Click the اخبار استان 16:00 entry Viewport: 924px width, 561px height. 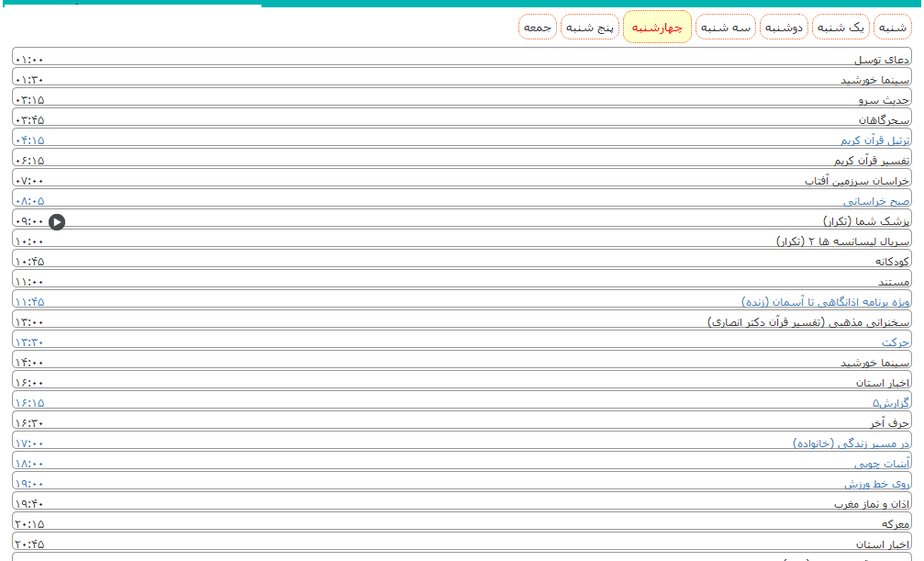coord(883,383)
